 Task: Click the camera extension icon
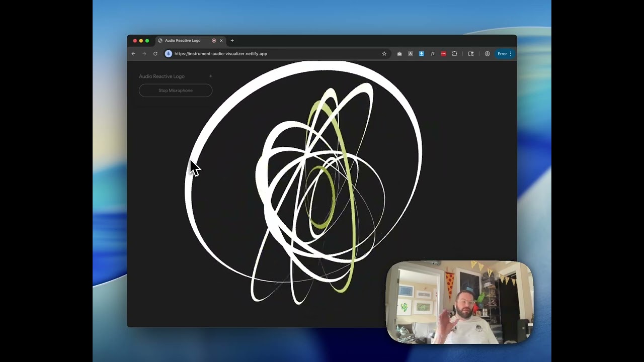pyautogui.click(x=399, y=54)
